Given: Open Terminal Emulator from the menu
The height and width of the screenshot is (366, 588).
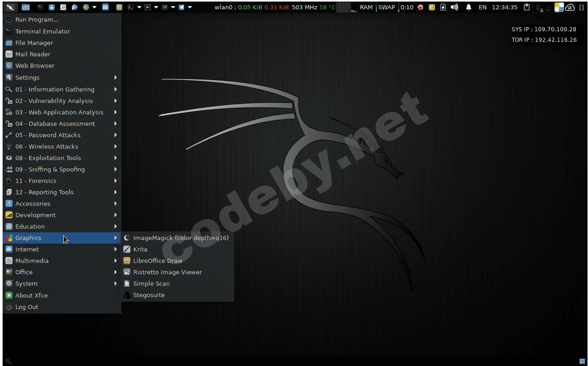Looking at the screenshot, I should tap(62, 32).
